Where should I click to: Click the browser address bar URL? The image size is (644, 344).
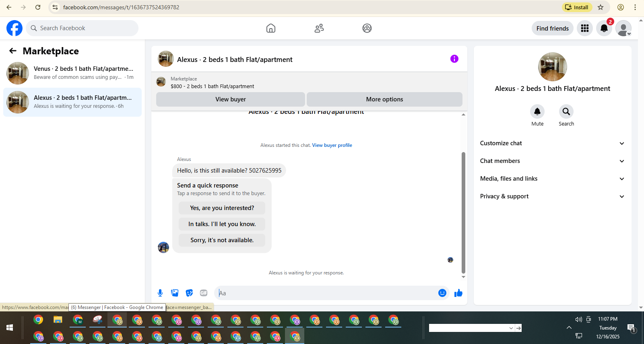coord(121,7)
